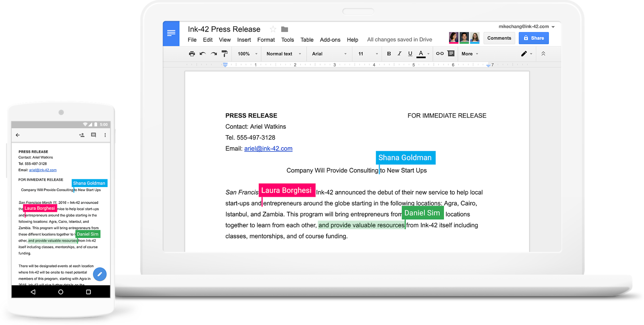Open the Insert menu
The height and width of the screenshot is (325, 644).
pos(244,40)
